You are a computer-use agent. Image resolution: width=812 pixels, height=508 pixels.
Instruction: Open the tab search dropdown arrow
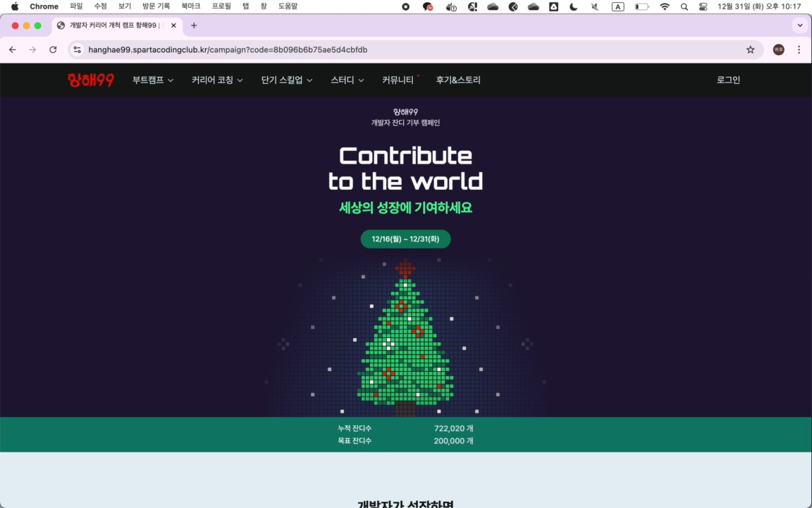[800, 25]
